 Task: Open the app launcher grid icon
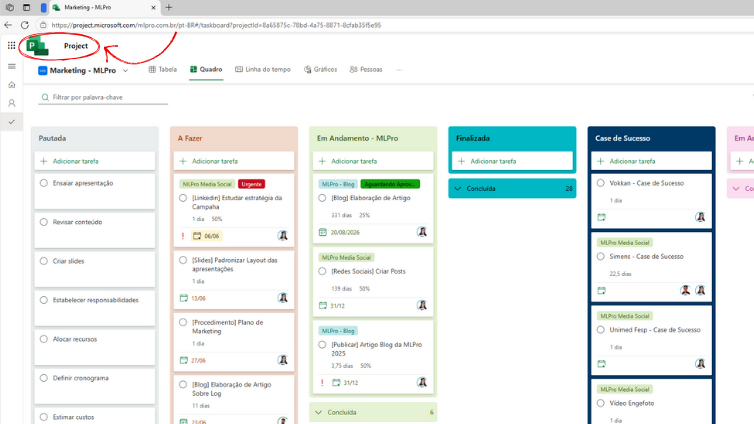(12, 45)
